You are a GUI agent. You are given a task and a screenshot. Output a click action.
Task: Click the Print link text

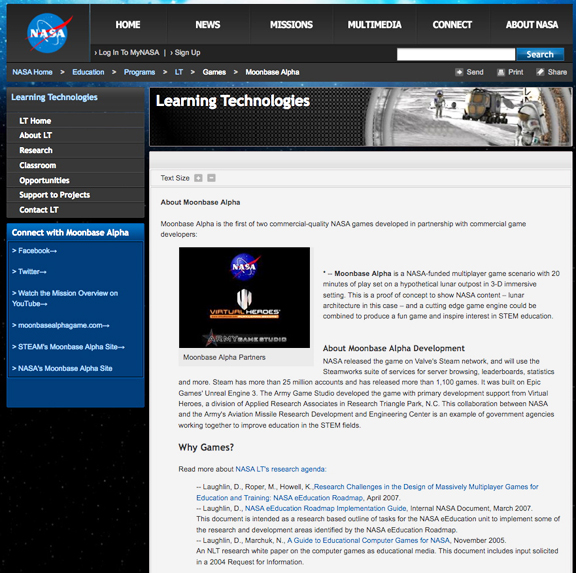[x=516, y=72]
